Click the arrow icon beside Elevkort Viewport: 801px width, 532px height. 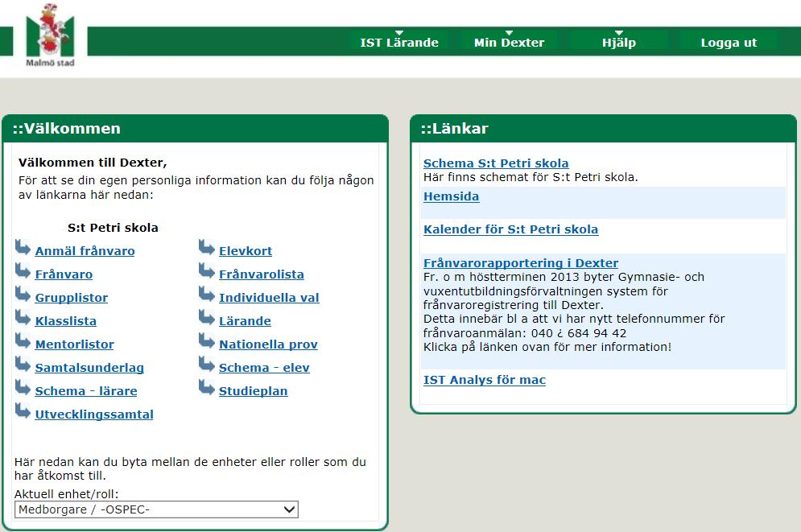207,248
